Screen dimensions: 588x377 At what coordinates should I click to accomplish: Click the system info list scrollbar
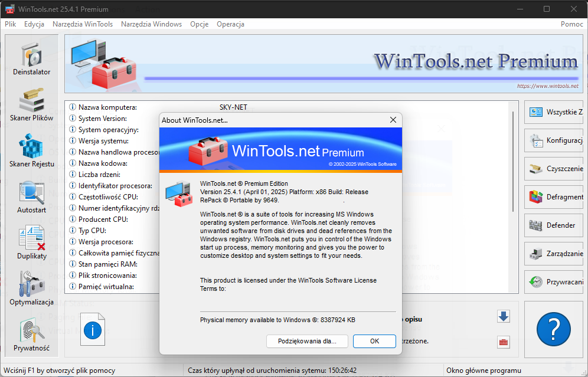513,162
